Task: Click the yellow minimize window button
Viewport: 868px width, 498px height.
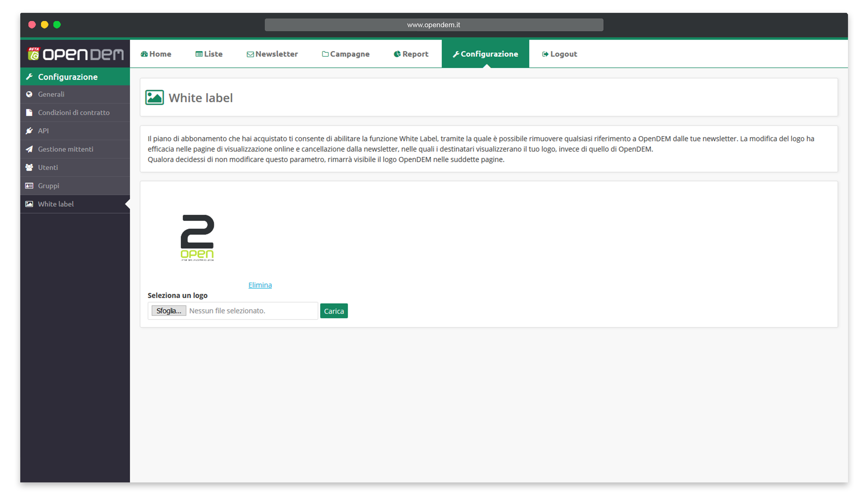Action: pos(44,25)
